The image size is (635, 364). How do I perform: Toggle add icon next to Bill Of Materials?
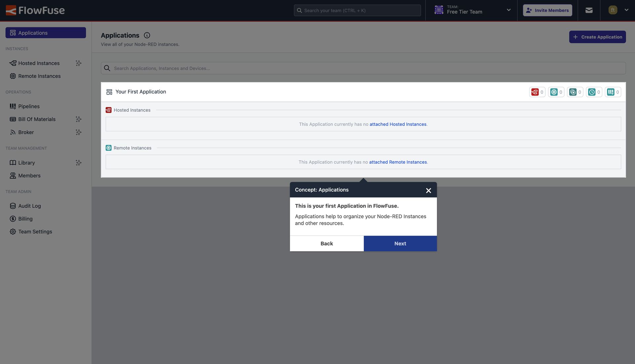(x=78, y=119)
